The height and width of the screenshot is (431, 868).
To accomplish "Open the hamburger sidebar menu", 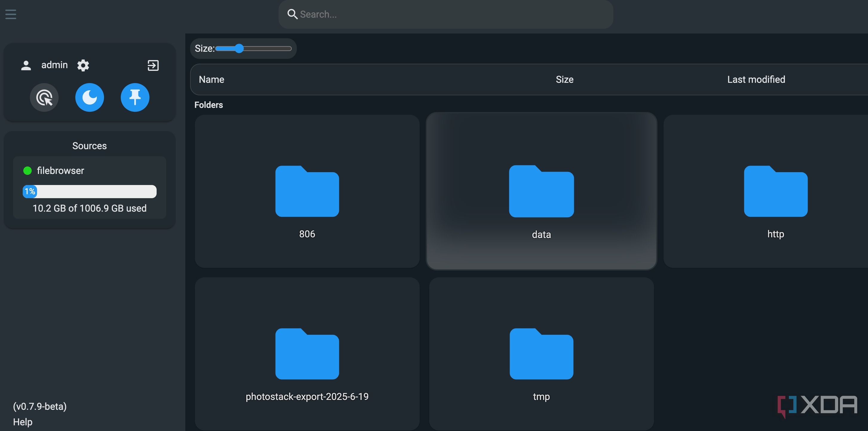I will coord(11,14).
